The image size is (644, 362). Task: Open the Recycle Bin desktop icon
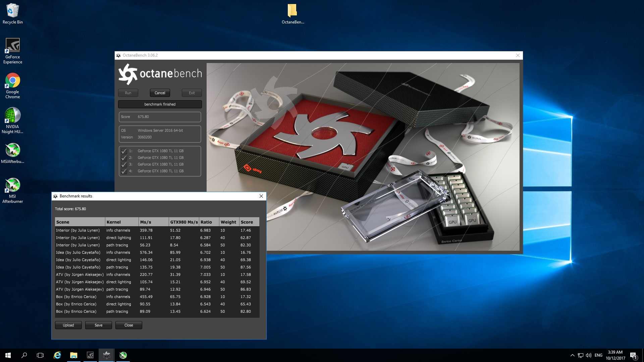pos(12,11)
